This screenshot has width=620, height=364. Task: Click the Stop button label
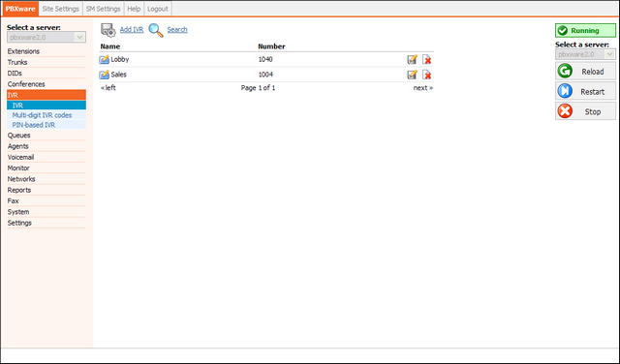coord(593,112)
